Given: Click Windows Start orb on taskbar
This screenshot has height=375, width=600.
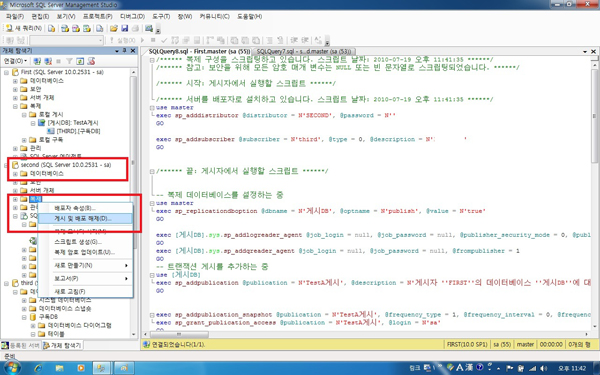Looking at the screenshot, I should point(12,368).
